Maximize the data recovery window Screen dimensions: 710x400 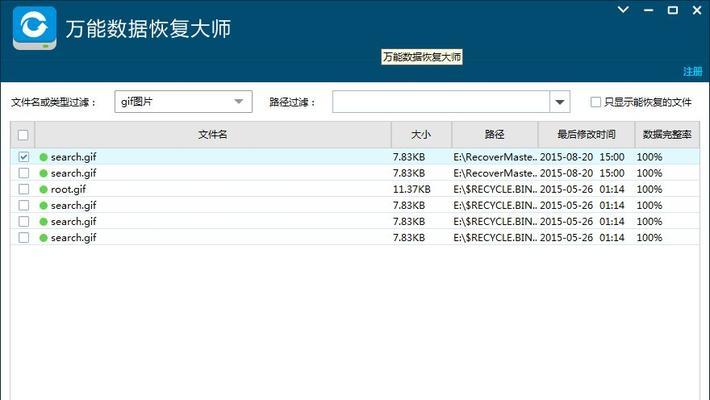point(673,10)
